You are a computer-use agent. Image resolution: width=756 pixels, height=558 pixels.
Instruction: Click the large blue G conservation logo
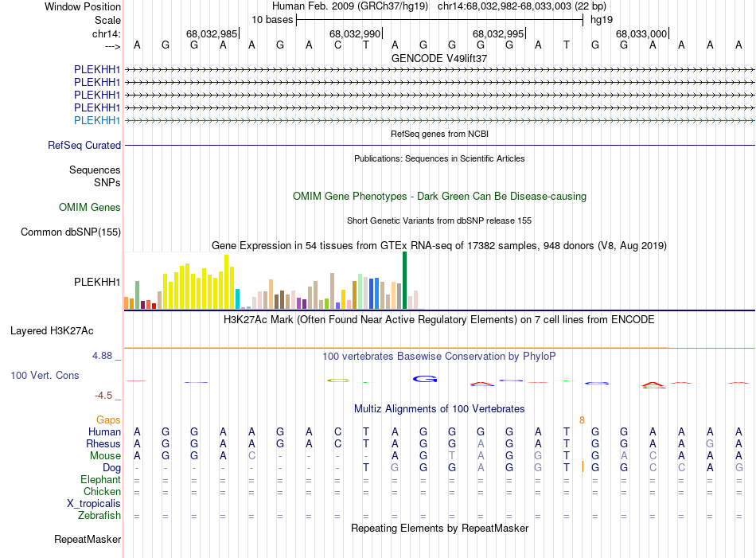tap(426, 379)
